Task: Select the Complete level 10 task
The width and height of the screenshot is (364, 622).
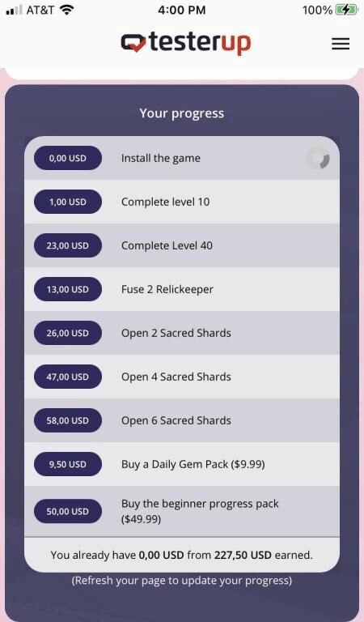Action: 182,202
